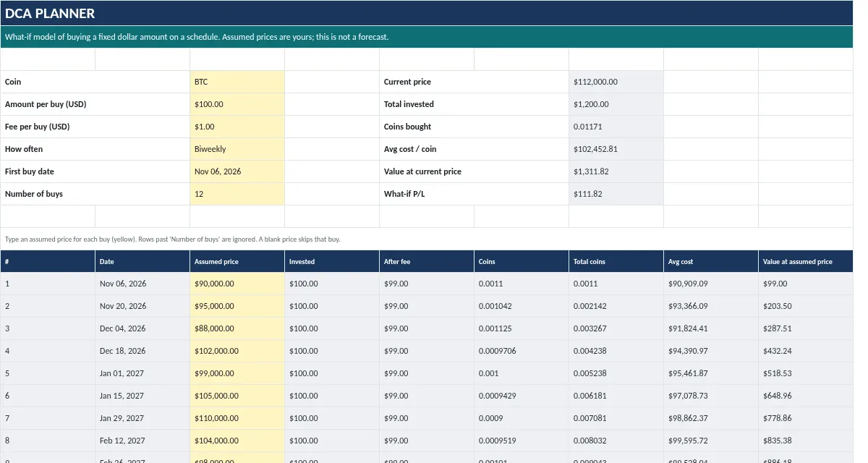Select the Total coins cell 0.003267

click(x=616, y=328)
